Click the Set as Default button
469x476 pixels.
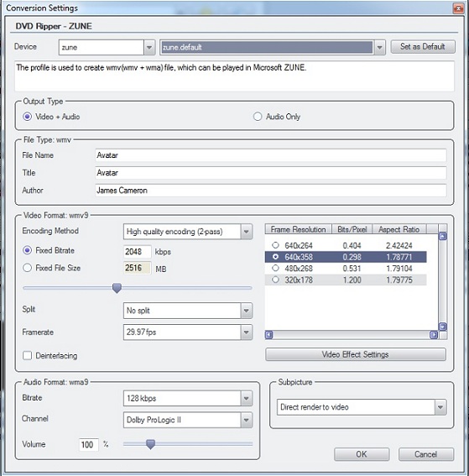(423, 47)
